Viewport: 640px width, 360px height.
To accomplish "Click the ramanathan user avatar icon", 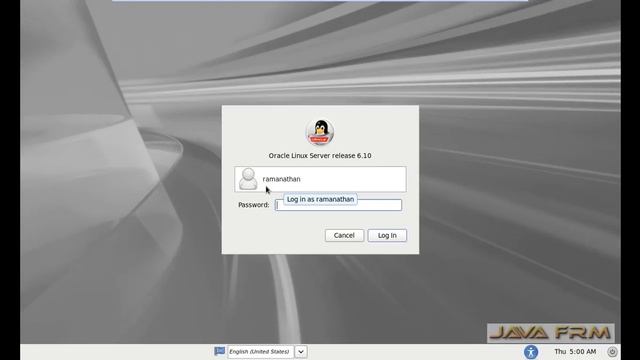I will [248, 179].
